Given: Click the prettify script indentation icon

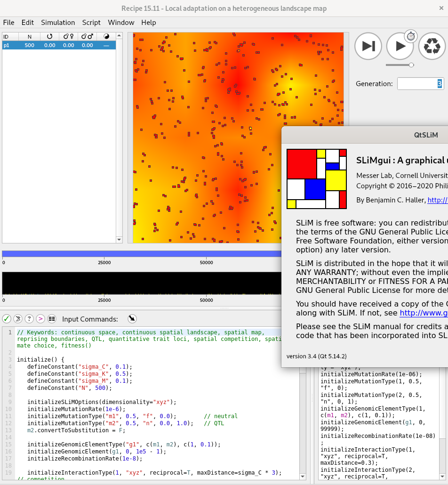Looking at the screenshot, I should [18, 319].
